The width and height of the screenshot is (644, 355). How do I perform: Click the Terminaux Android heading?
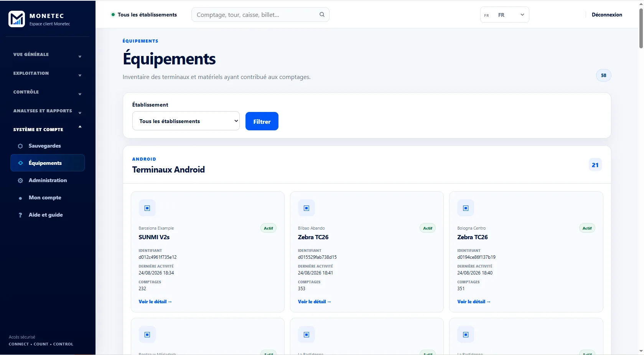168,169
